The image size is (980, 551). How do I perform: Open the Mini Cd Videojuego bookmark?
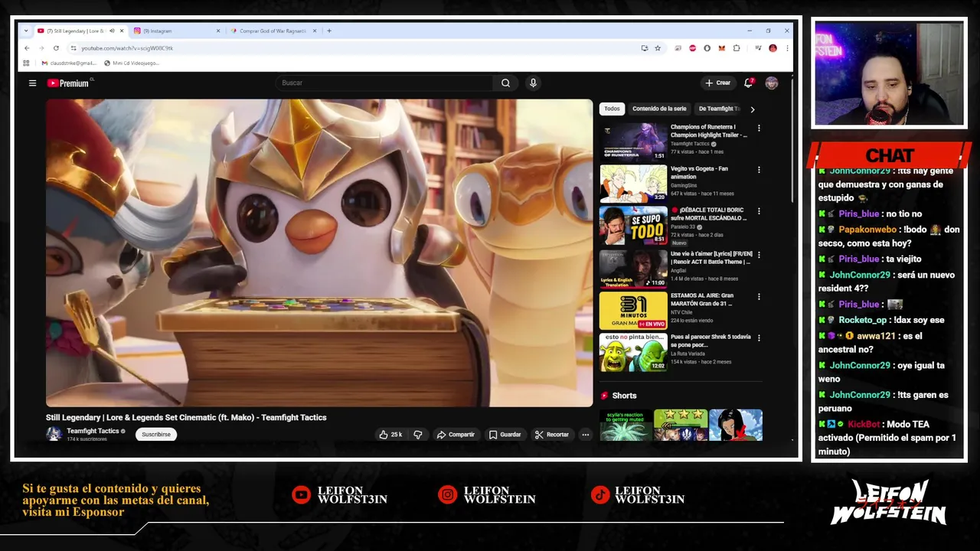132,63
